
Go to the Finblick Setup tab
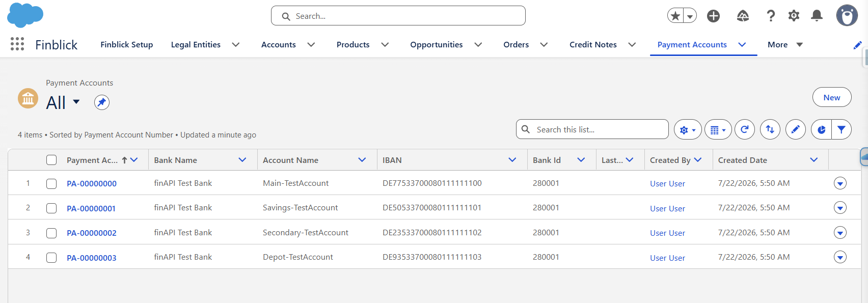tap(127, 45)
